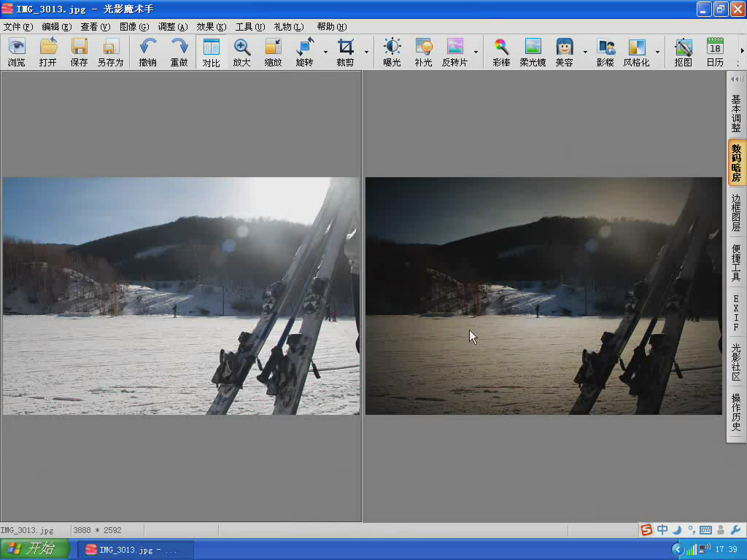747x560 pixels.
Task: Apply the 风格化 stylize effect
Action: pos(637,52)
